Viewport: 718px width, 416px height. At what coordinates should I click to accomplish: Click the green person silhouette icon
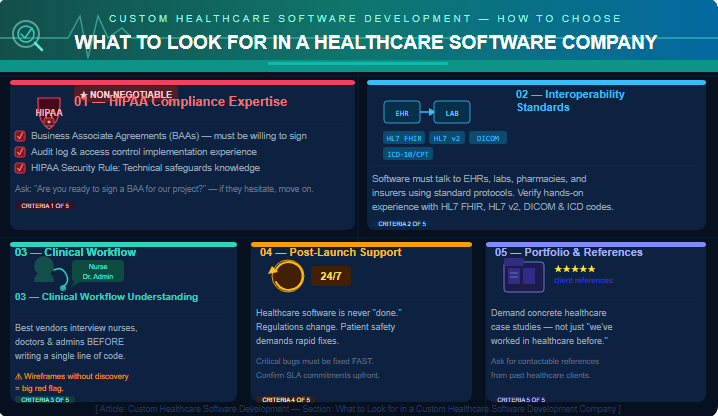(44, 270)
